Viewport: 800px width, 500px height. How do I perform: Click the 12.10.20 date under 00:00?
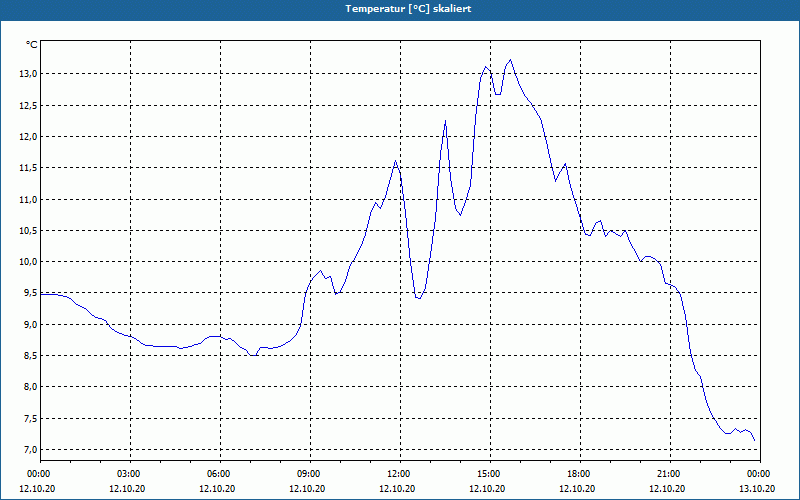tap(37, 488)
